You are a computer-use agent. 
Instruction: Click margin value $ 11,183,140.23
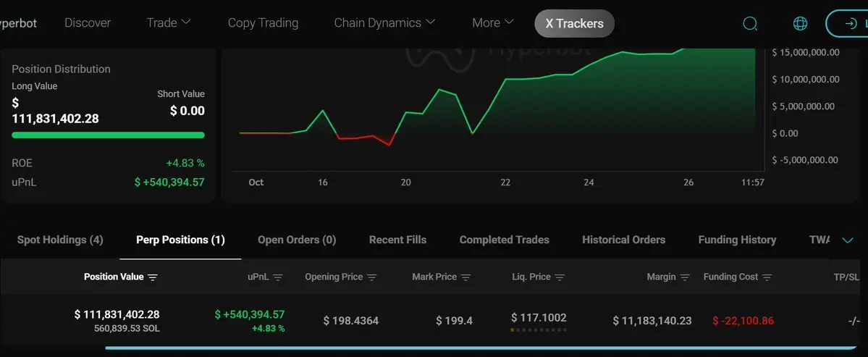(x=652, y=321)
